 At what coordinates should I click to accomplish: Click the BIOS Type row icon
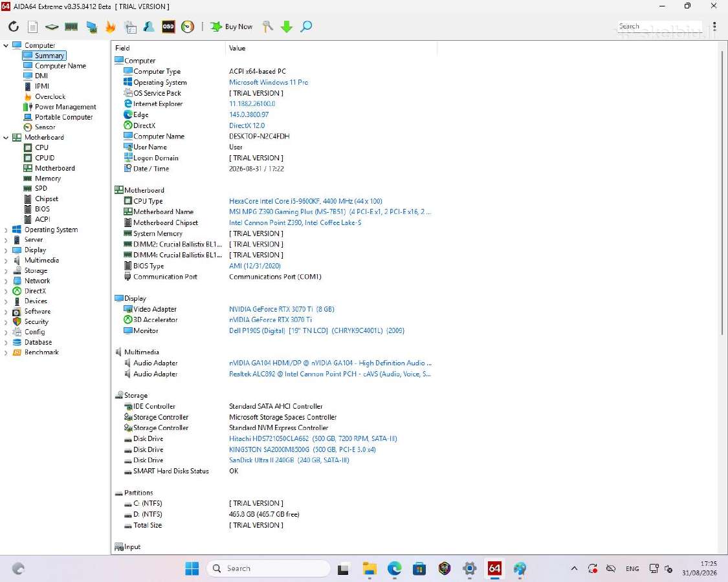[128, 266]
